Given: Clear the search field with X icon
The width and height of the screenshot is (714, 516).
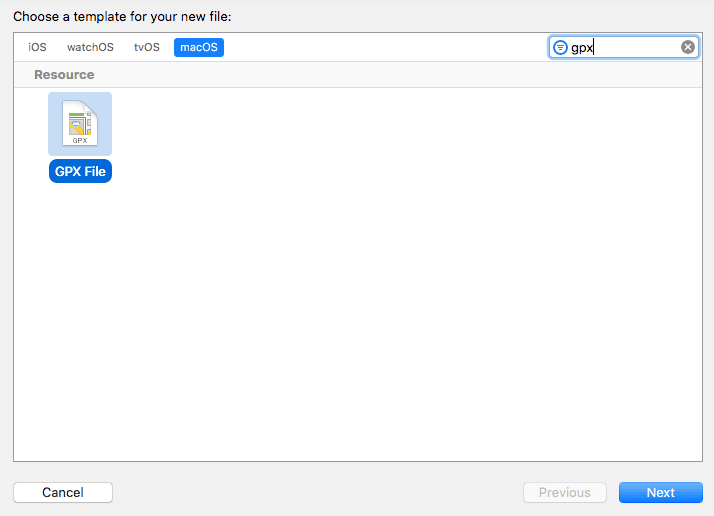Looking at the screenshot, I should (x=688, y=47).
